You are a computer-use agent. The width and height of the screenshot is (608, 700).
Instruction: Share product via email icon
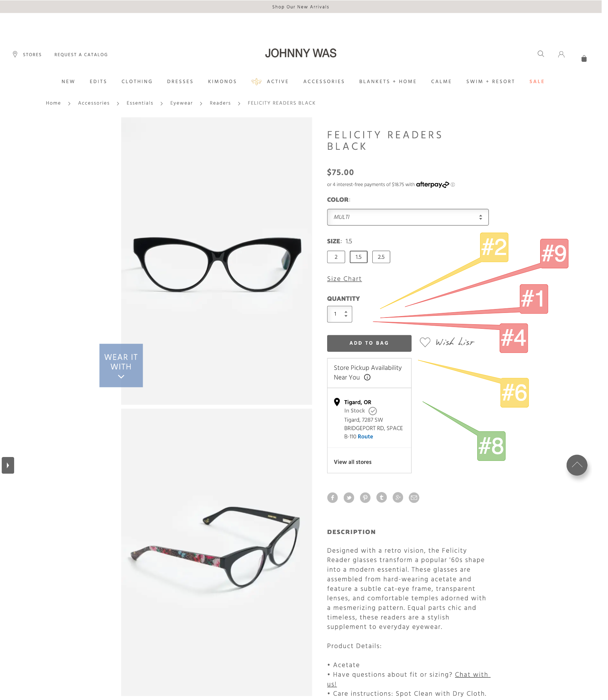click(414, 497)
